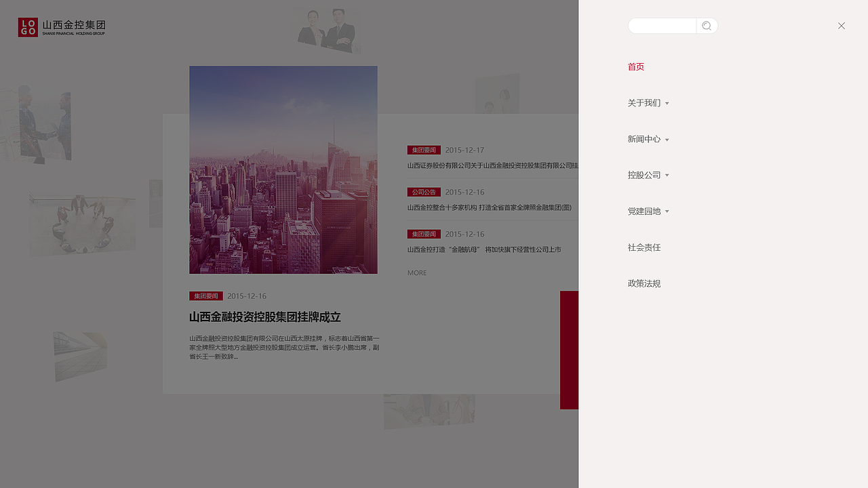This screenshot has width=868, height=488.
Task: Click the 公司公告 red tag badge
Action: [424, 192]
